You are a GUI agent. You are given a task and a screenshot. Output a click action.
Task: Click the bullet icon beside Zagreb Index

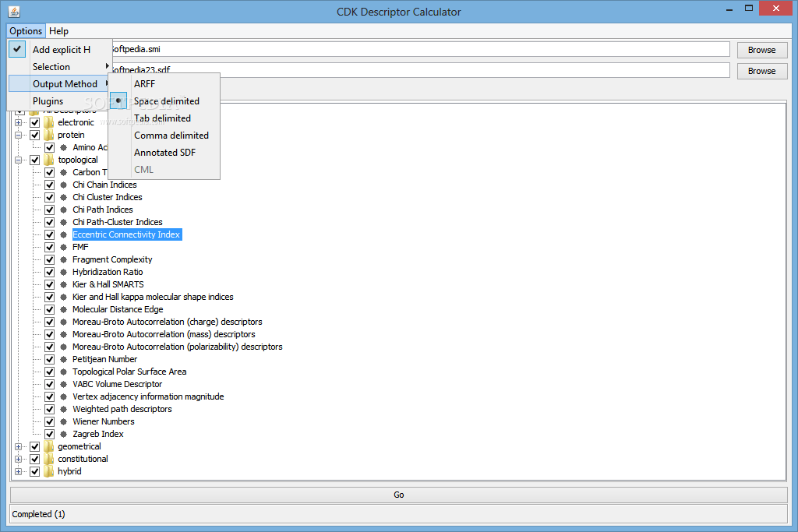[64, 434]
